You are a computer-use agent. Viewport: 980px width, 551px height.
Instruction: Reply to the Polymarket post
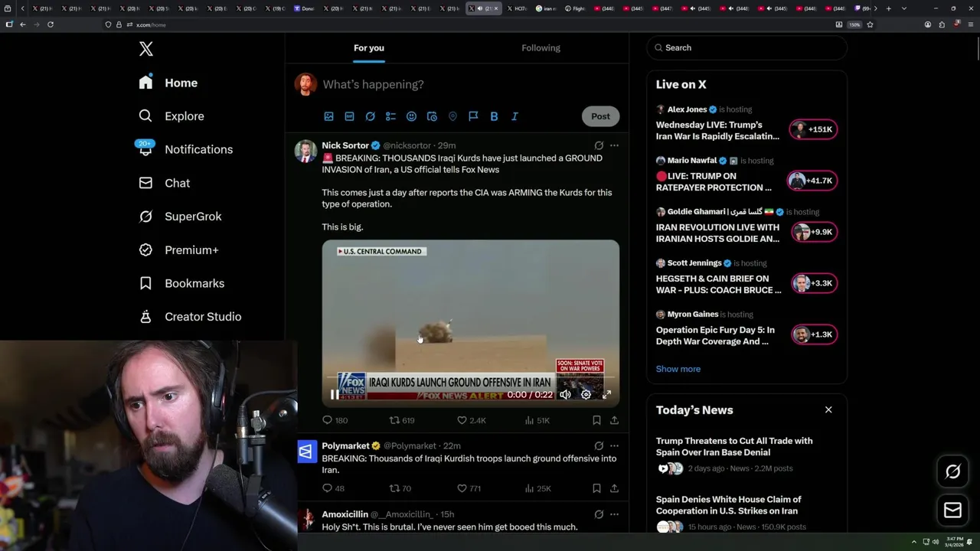[x=333, y=488]
